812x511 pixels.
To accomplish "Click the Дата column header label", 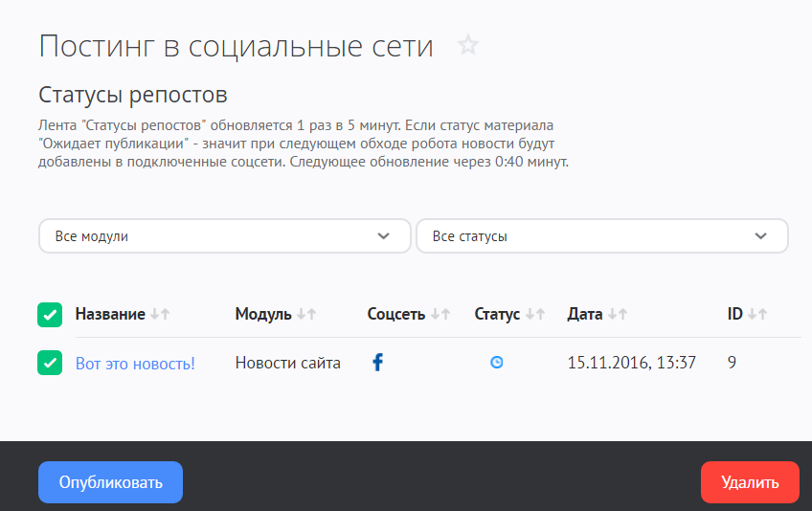I will click(x=585, y=314).
